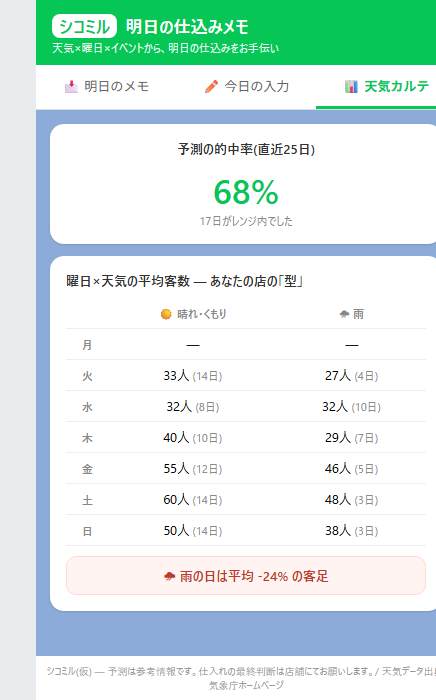436x700 pixels.
Task: Click the heading 曜日×天気の平均客数
Action: coord(128,281)
